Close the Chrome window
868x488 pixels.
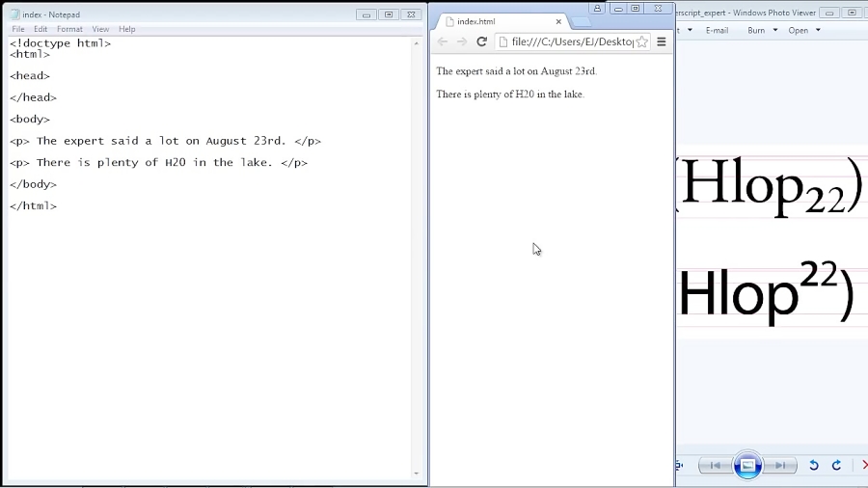point(658,9)
